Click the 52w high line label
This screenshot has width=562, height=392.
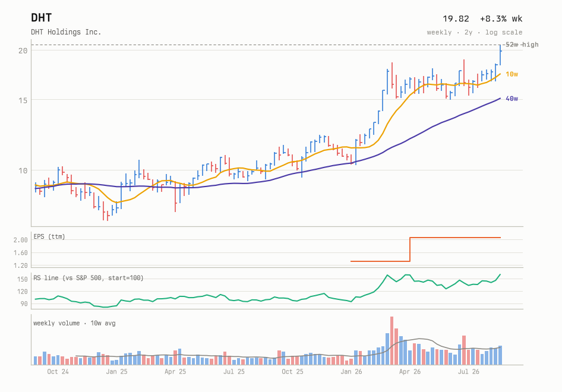[x=522, y=45]
